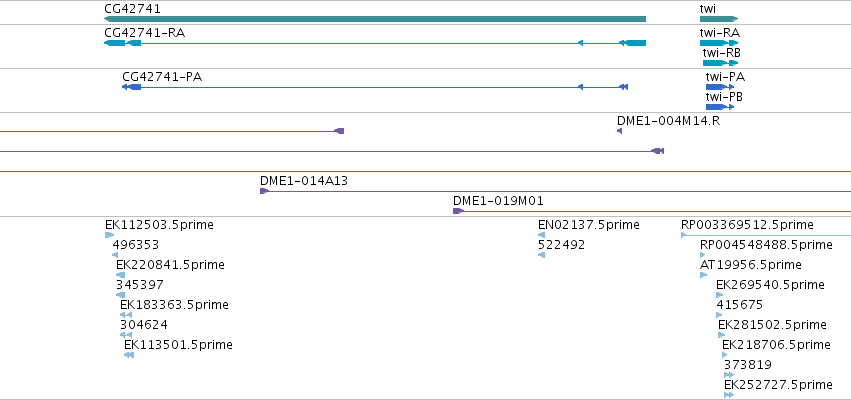The image size is (851, 400).
Task: Click the CG42741 gene label
Action: (x=132, y=9)
